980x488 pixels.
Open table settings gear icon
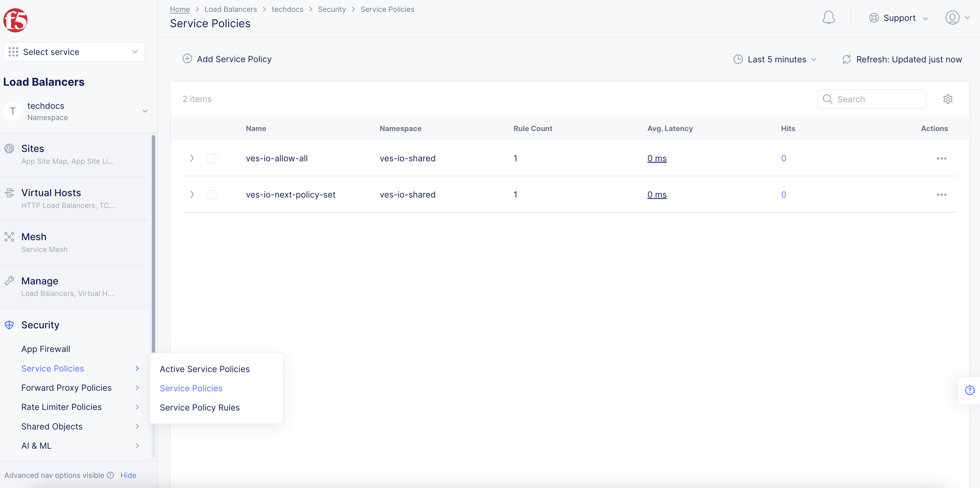click(x=947, y=99)
